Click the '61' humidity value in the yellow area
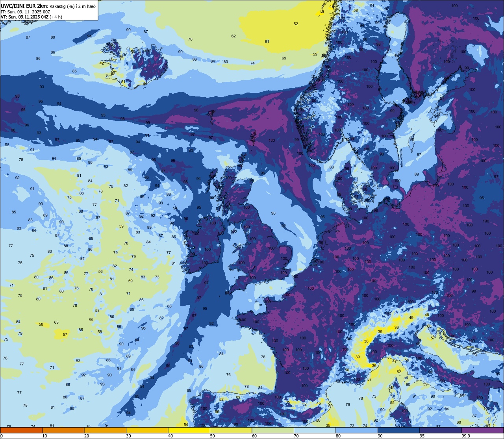The width and height of the screenshot is (504, 439). pyautogui.click(x=267, y=41)
